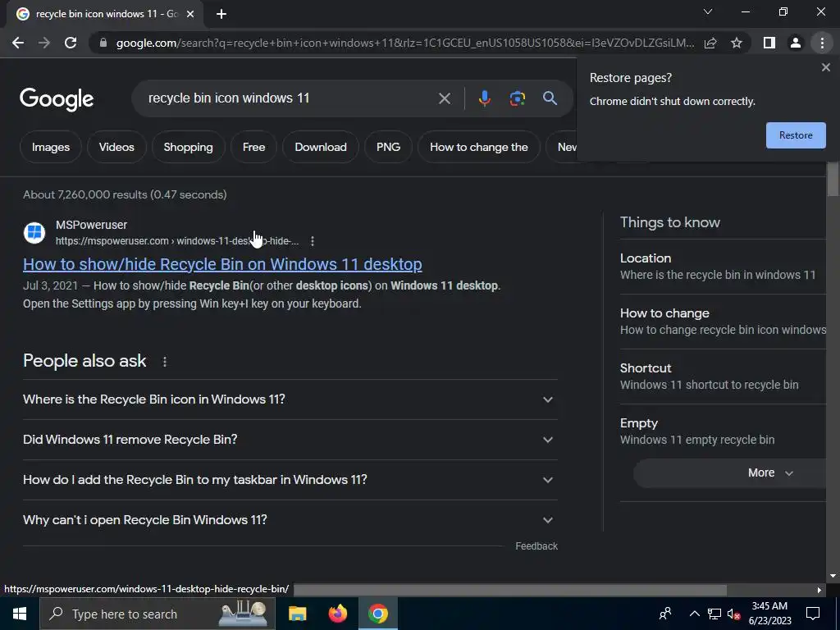
Task: Search by image with Google Lens
Action: [517, 98]
